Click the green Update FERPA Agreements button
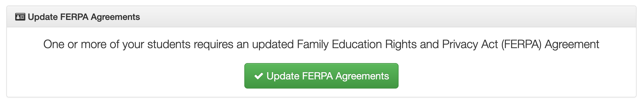Viewport: 644px width, 104px height. click(x=321, y=76)
